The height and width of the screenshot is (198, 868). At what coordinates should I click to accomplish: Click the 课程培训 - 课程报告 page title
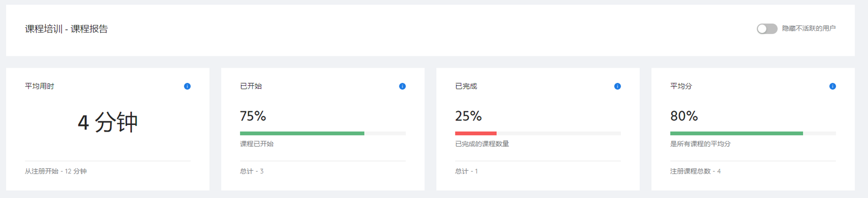click(x=66, y=29)
